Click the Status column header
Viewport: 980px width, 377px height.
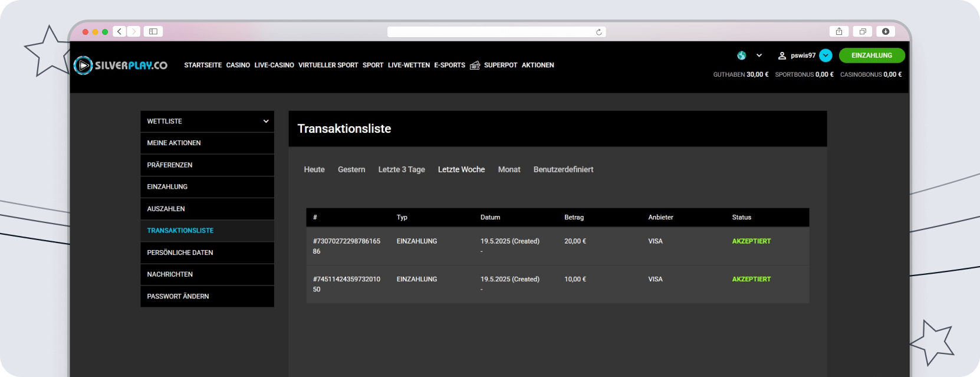point(741,217)
